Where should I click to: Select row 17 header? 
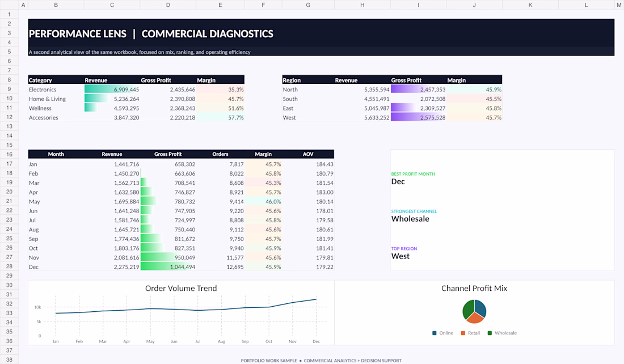tap(9, 164)
